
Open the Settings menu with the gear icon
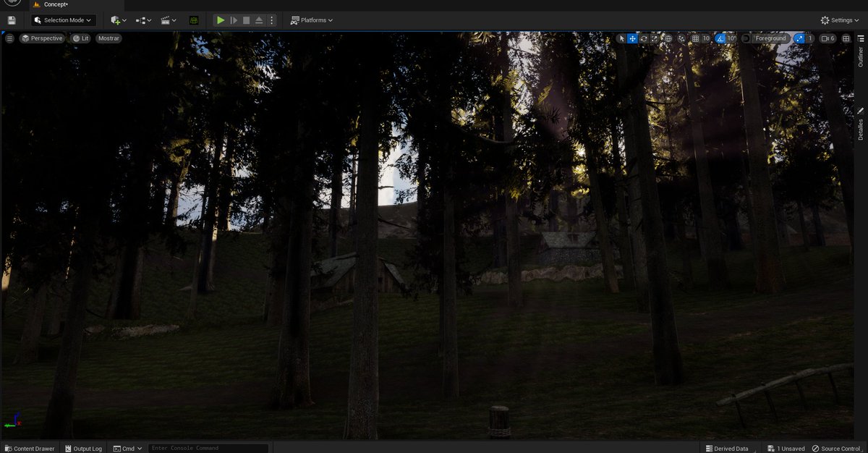click(x=840, y=20)
